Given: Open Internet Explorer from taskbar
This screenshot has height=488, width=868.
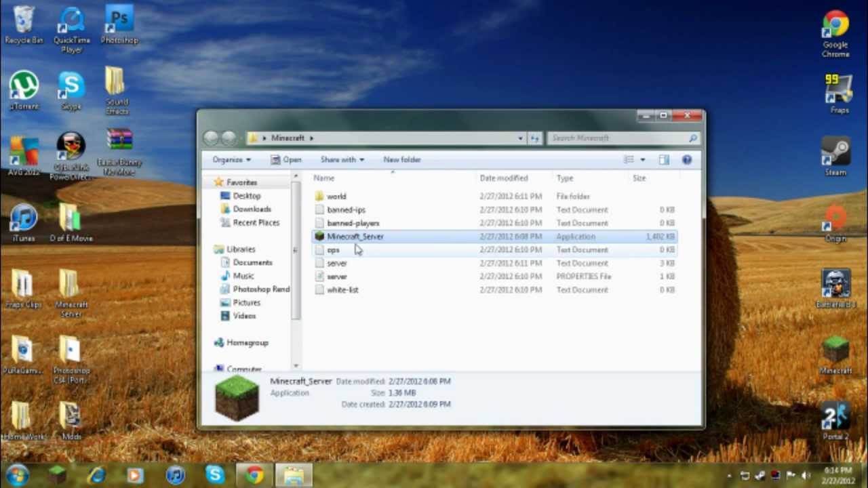Looking at the screenshot, I should click(x=96, y=475).
